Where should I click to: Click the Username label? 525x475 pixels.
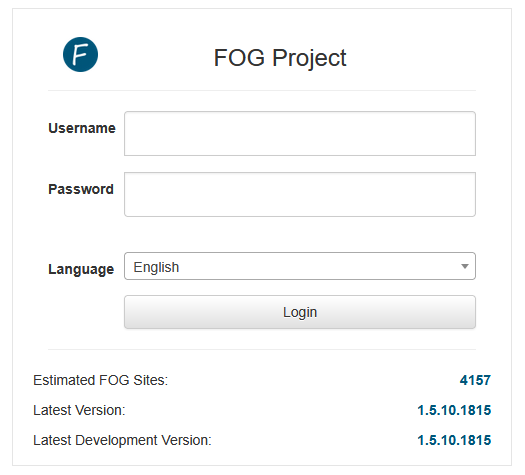pos(82,128)
